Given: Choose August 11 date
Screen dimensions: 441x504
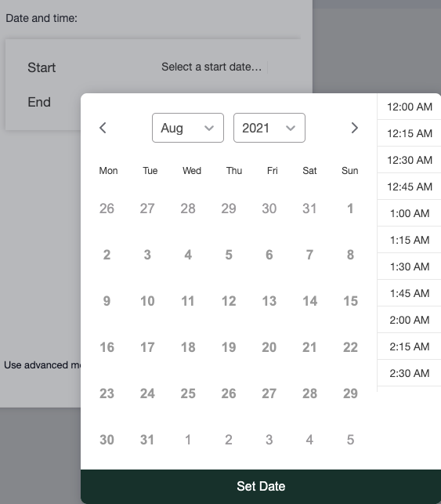Looking at the screenshot, I should tap(188, 301).
